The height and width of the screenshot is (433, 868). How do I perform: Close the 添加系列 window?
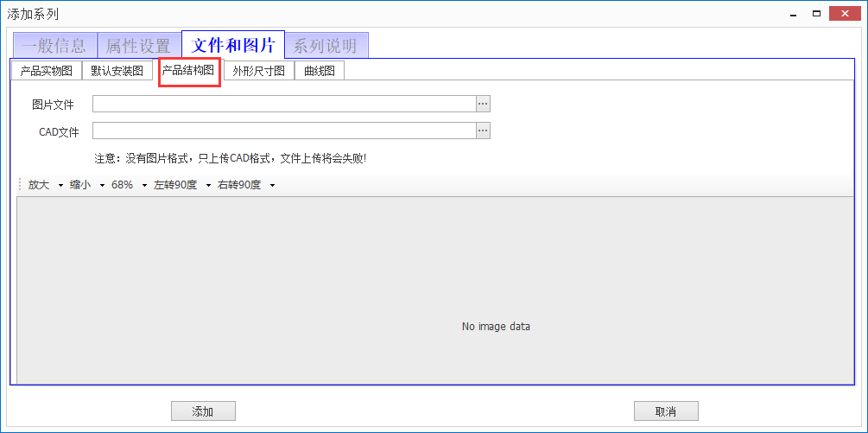[x=844, y=14]
